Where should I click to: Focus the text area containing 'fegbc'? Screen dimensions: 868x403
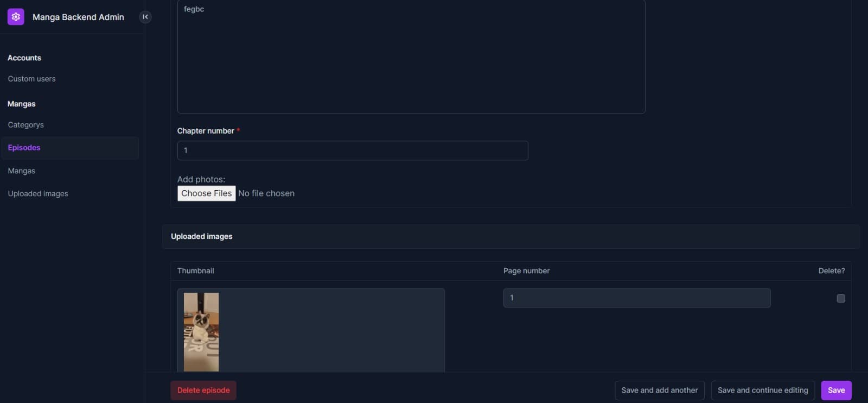(411, 57)
